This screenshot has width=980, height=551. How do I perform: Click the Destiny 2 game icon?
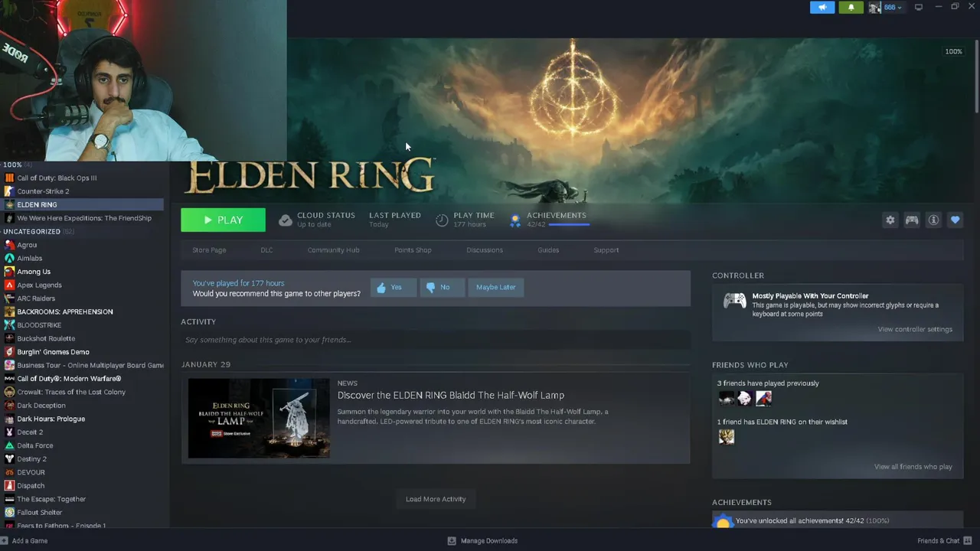coord(9,459)
